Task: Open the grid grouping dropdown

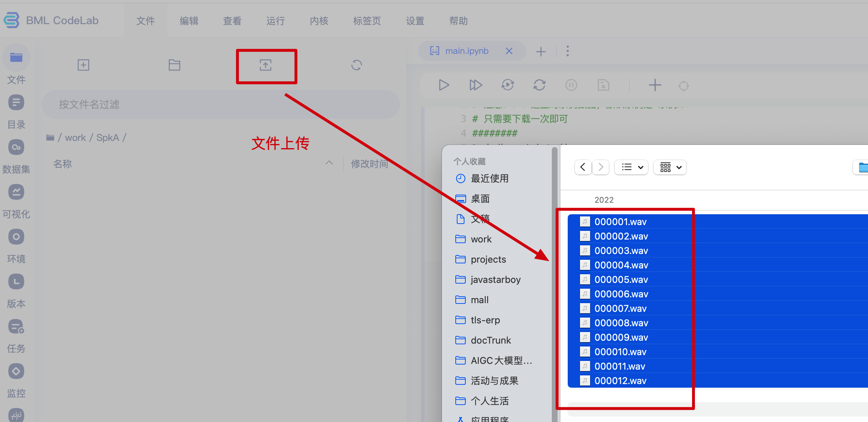Action: 670,167
